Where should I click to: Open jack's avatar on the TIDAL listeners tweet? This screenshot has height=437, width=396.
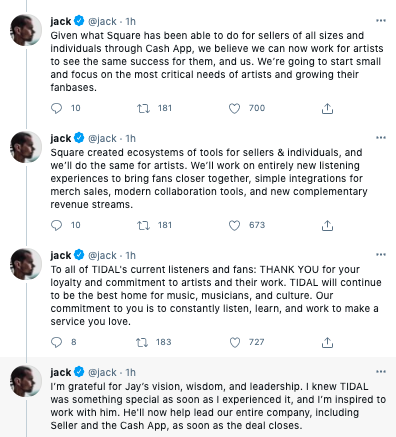[x=26, y=264]
